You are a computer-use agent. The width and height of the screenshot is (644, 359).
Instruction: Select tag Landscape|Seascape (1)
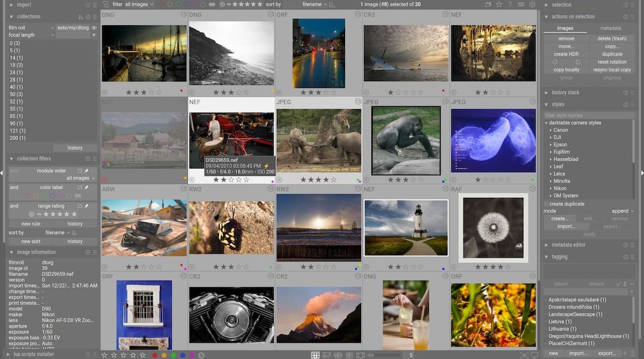(x=575, y=314)
